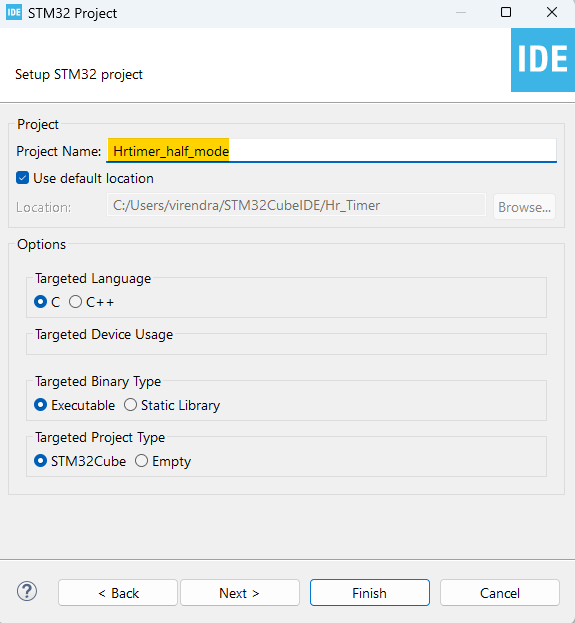Maximize the STM32 Project dialog
Screen dimensions: 575x623
pyautogui.click(x=506, y=12)
